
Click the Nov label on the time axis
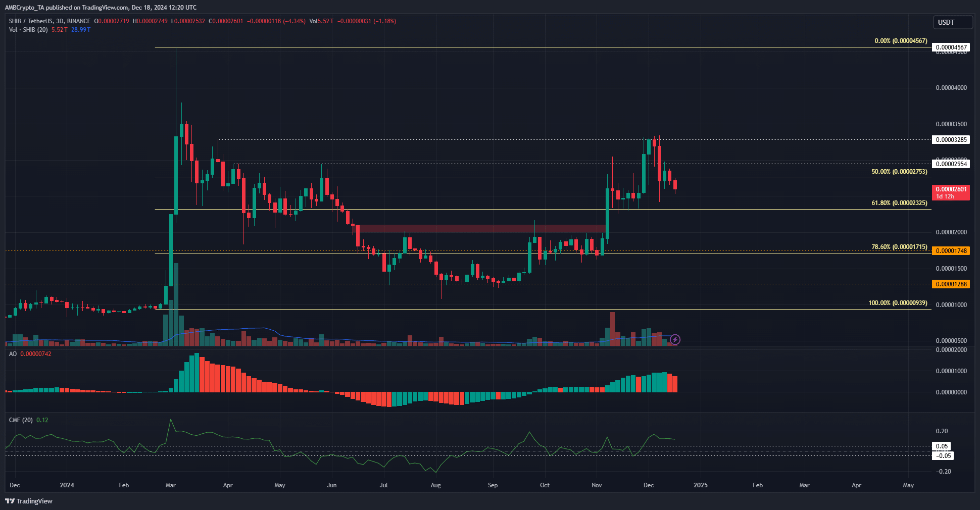tap(597, 485)
